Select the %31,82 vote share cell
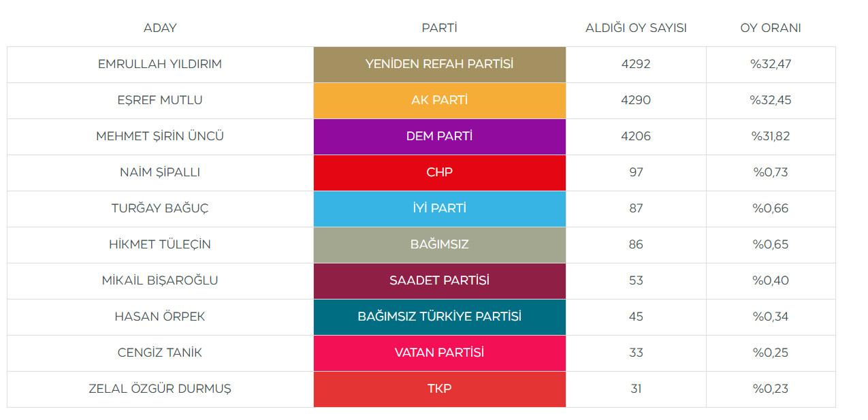868x420 pixels. click(771, 136)
